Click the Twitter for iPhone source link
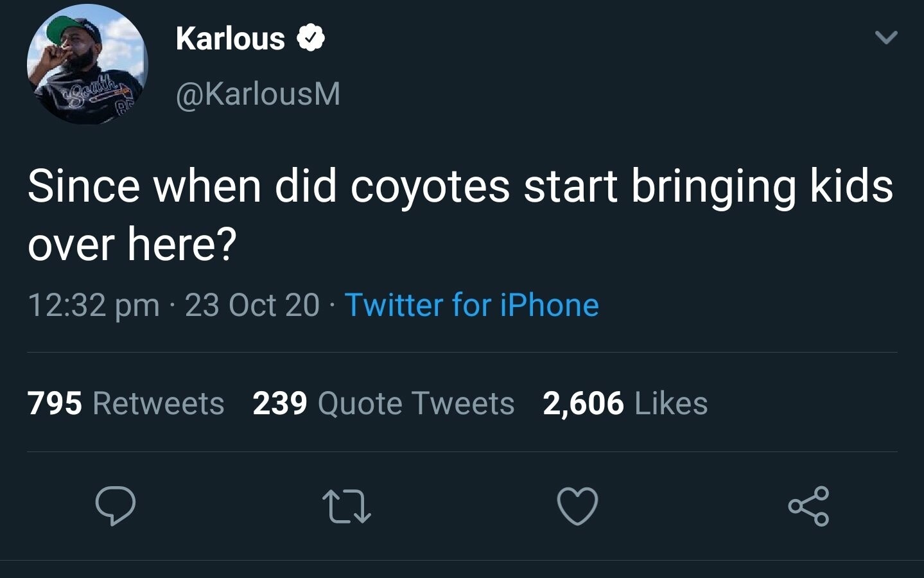The image size is (924, 578). coord(471,305)
